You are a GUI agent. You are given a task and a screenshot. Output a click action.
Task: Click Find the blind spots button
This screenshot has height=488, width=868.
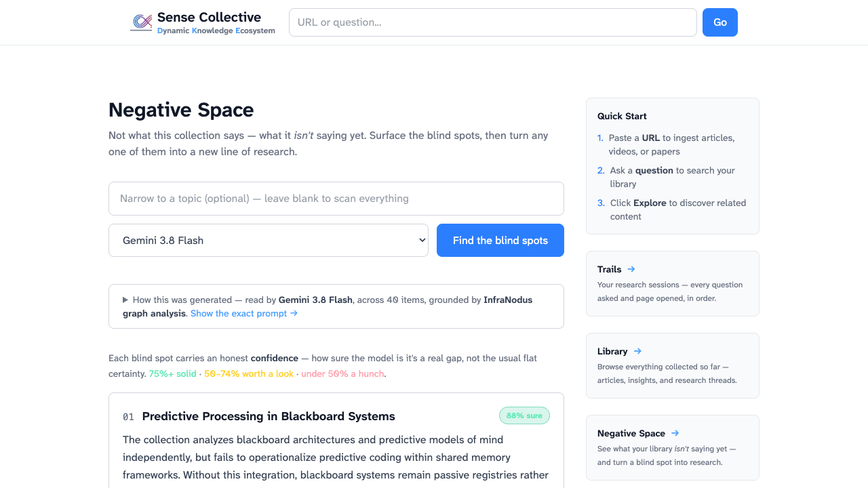coord(500,241)
